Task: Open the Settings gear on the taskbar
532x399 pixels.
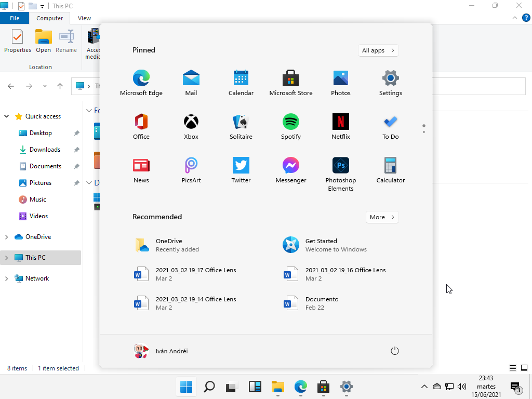Action: [347, 387]
